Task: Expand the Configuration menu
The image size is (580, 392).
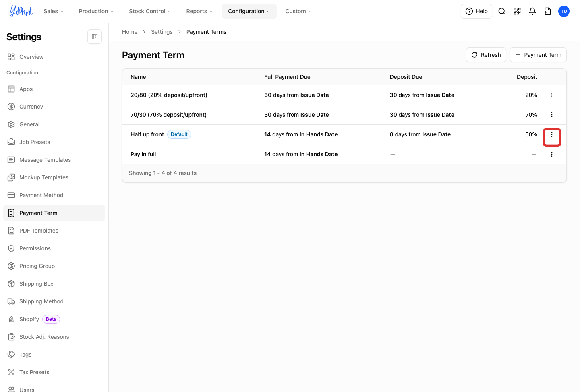Action: tap(249, 11)
